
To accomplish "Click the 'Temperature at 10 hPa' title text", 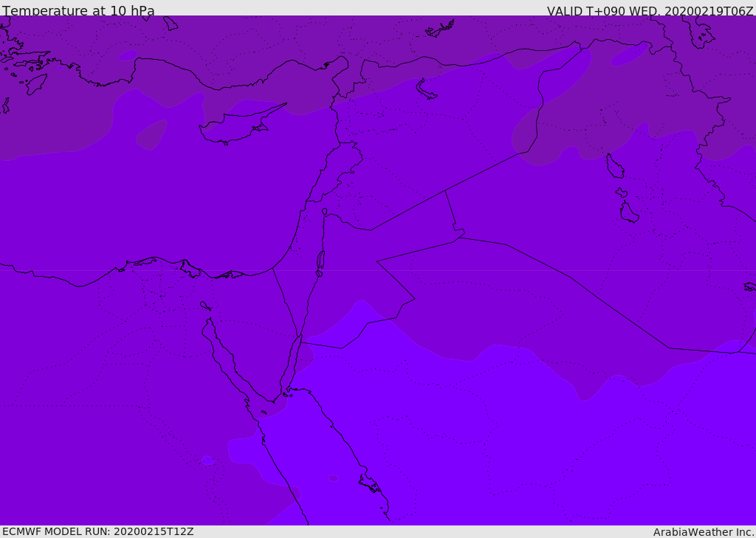I will pos(78,10).
